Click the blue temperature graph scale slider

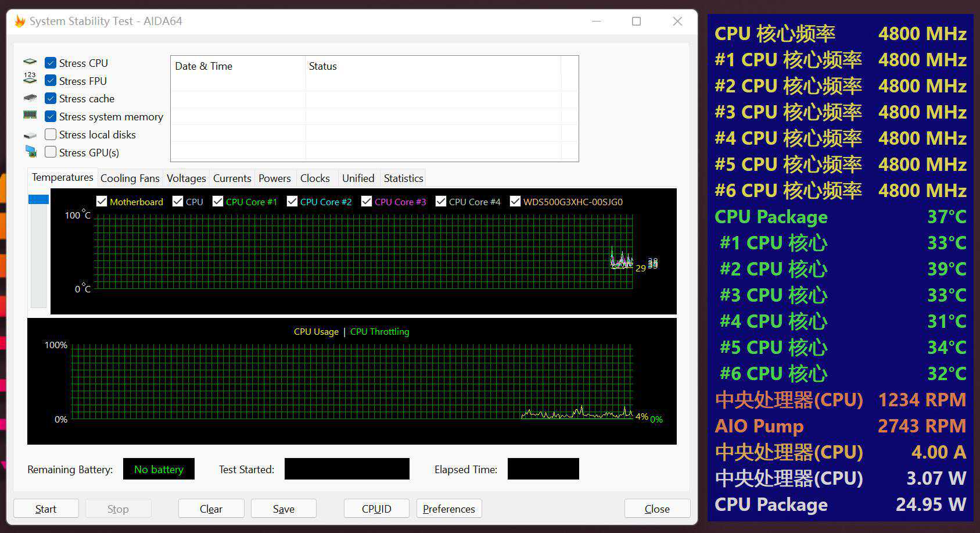[38, 199]
